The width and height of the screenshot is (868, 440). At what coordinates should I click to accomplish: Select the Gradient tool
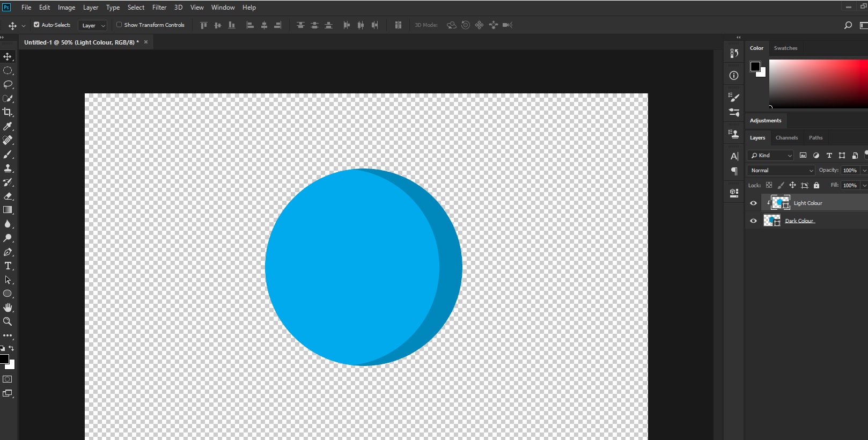click(8, 210)
